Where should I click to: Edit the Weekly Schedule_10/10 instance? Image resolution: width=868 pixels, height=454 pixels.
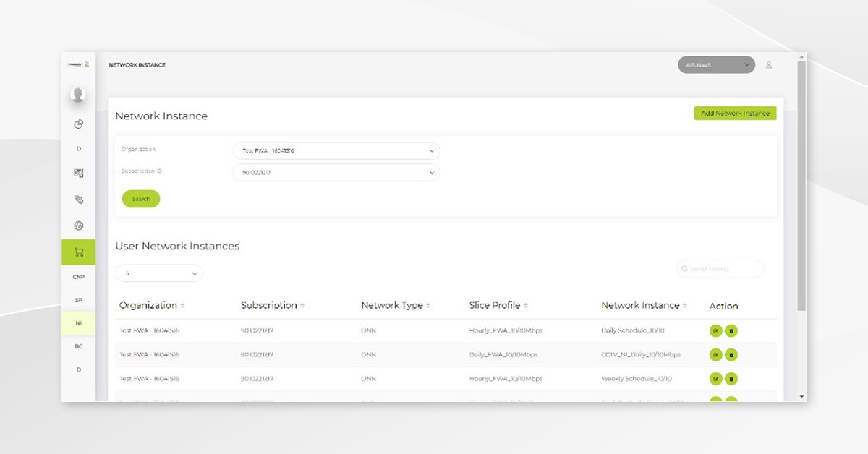(x=716, y=379)
